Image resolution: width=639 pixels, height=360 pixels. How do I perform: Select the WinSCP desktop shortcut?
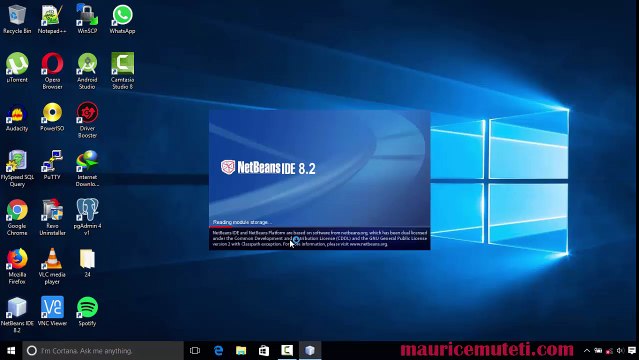click(x=87, y=18)
